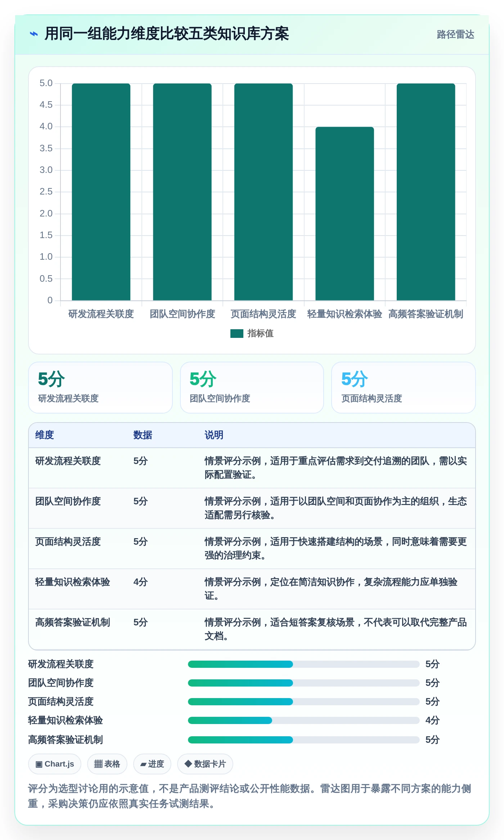
Task: Click the 维度 column header
Action: tap(45, 435)
